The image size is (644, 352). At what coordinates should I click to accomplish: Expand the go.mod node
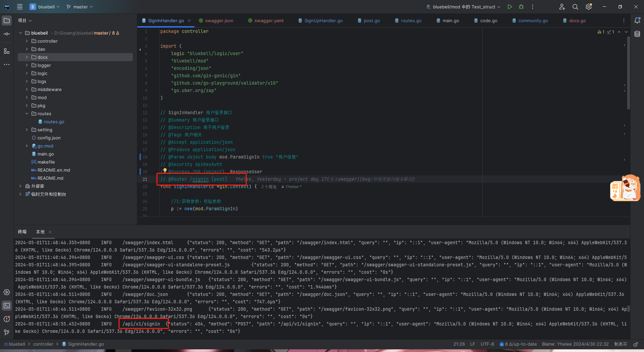tap(27, 146)
